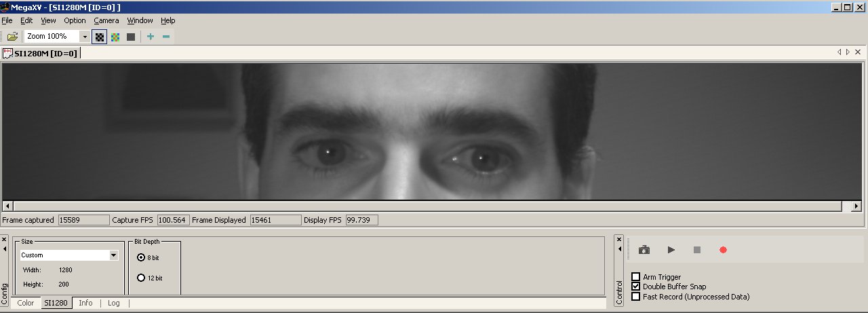Take a snapshot with the camera icon
Screen dimensions: 868x313
click(x=644, y=250)
